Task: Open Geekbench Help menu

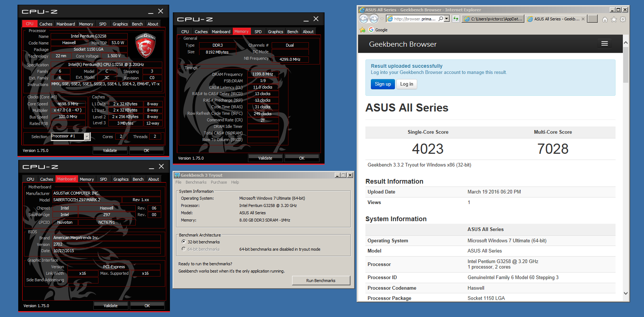Action: tap(235, 182)
